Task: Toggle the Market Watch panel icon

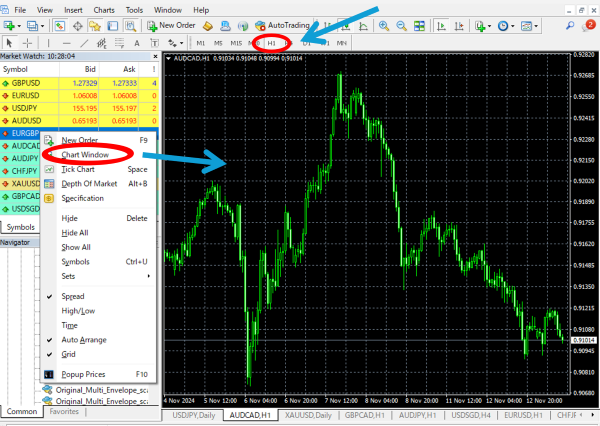Action: (x=59, y=26)
